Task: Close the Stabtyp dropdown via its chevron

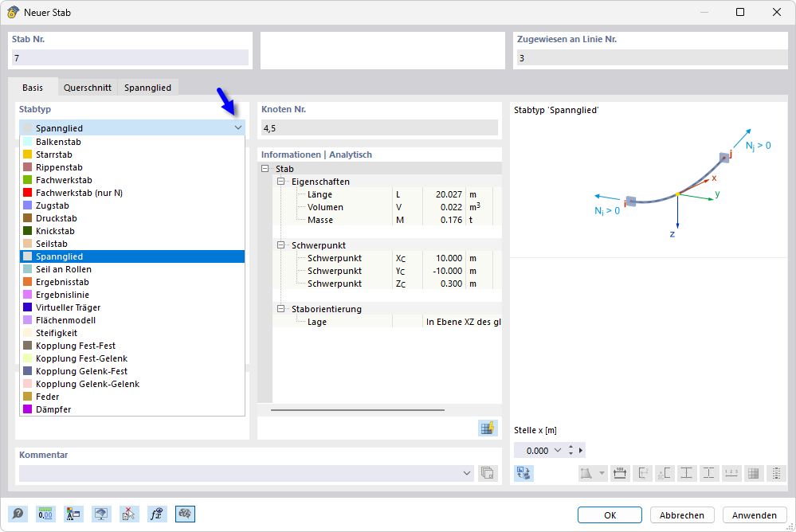Action: (x=238, y=128)
